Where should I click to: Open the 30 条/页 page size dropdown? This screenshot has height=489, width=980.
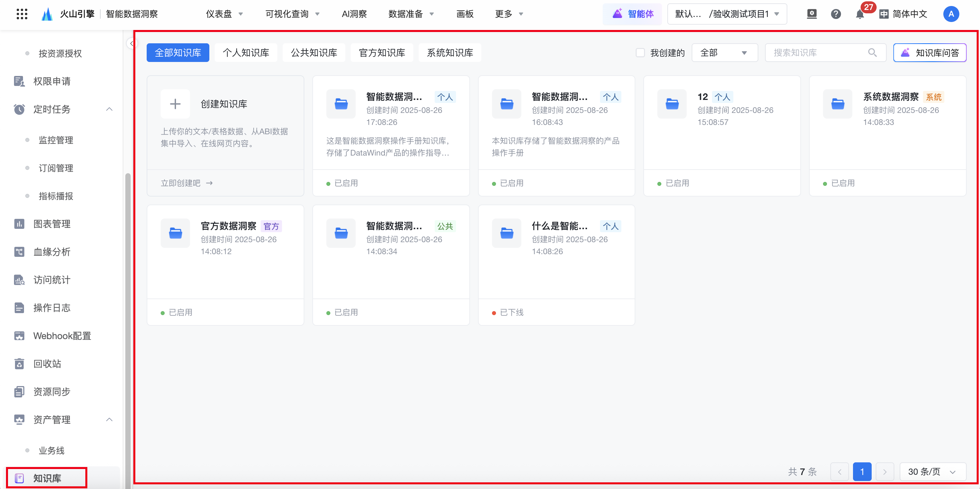pos(932,472)
